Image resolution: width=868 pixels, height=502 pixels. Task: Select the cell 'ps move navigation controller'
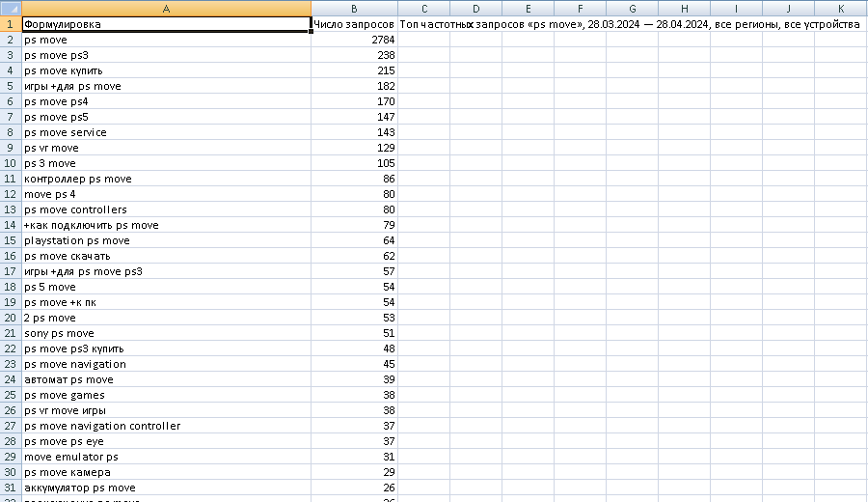(166, 426)
